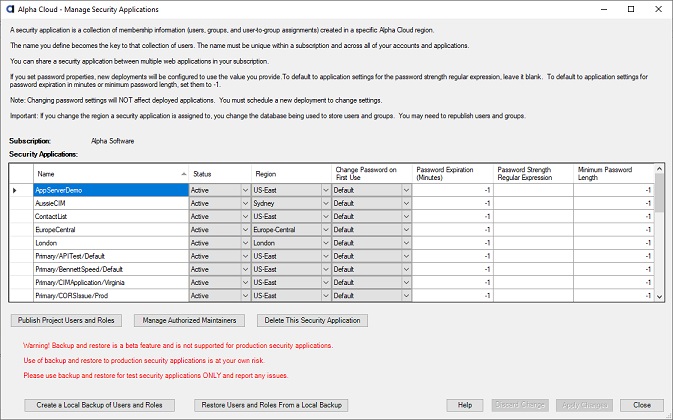This screenshot has height=420, width=673.
Task: Click Minimum Password Length cell for ContactList
Action: pos(614,217)
